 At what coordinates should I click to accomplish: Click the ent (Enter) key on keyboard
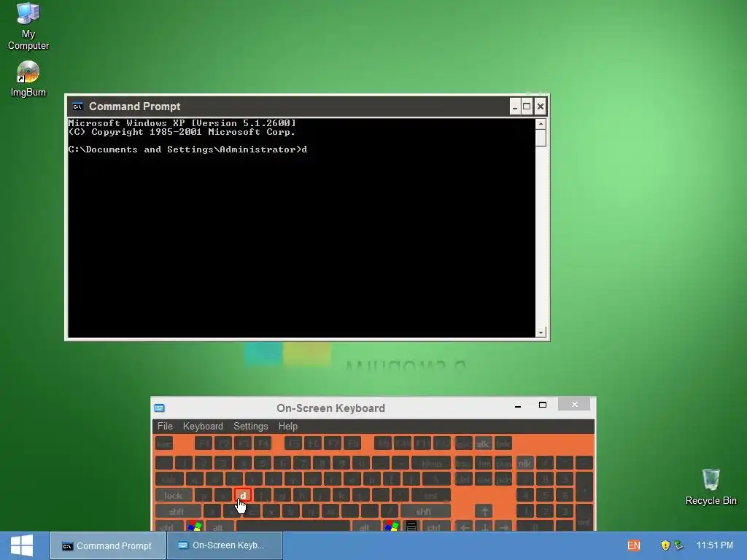click(430, 495)
